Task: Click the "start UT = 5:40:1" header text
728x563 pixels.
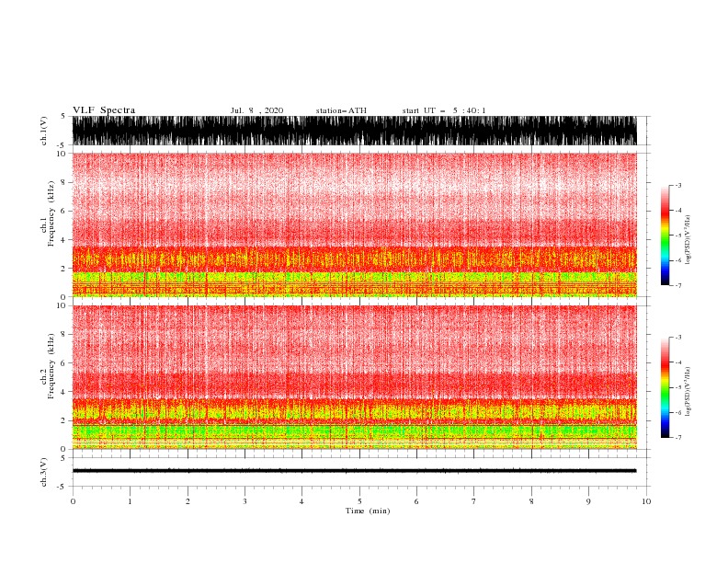Action: [x=444, y=110]
